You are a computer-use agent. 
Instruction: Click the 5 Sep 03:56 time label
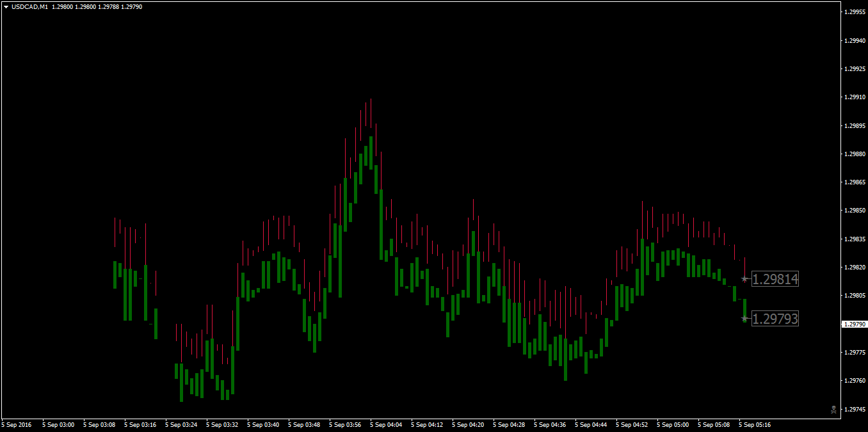coord(345,424)
